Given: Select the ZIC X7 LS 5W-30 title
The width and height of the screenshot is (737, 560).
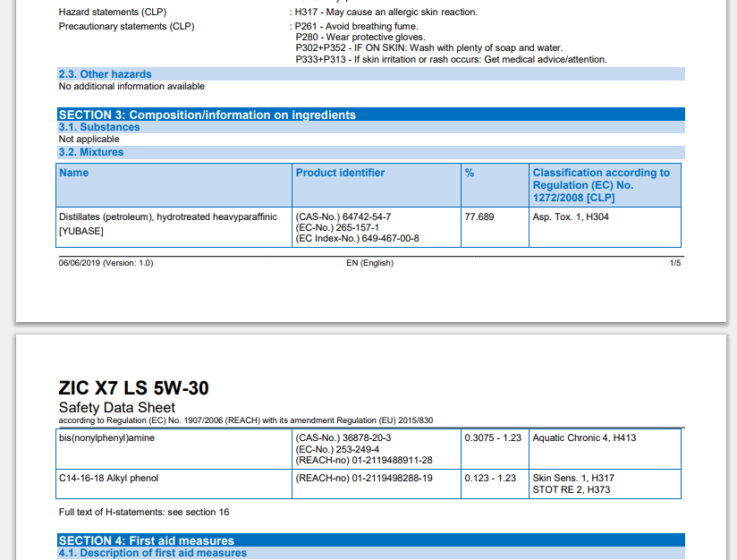Looking at the screenshot, I should [133, 388].
